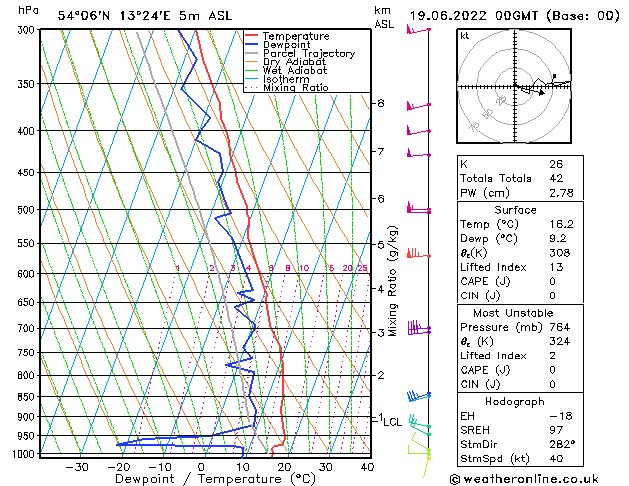Click the mixing ratio label 10

(x=304, y=268)
